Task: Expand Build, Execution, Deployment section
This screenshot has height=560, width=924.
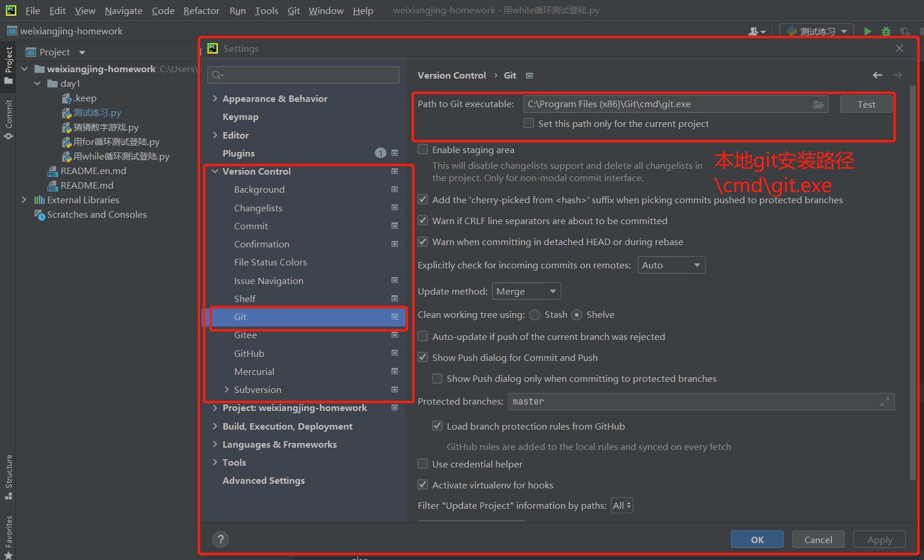Action: click(x=215, y=426)
